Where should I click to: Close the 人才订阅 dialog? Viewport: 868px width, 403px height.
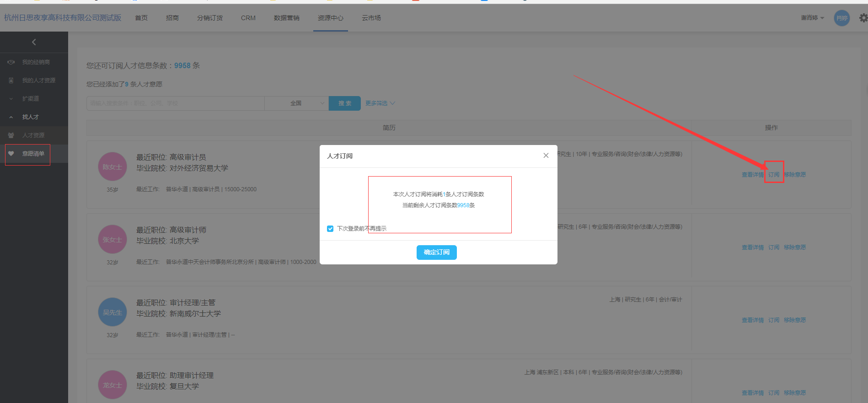[546, 156]
